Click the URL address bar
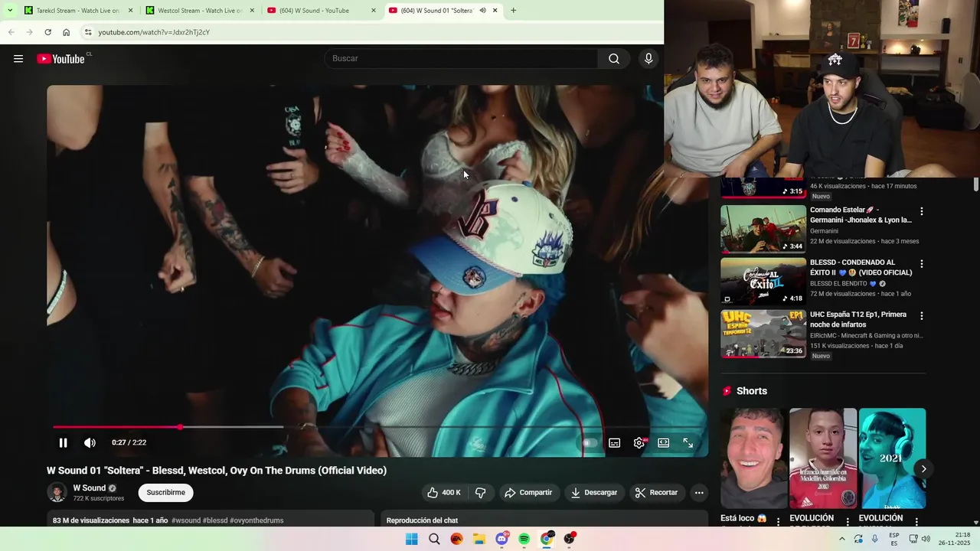This screenshot has width=980, height=551. (371, 32)
